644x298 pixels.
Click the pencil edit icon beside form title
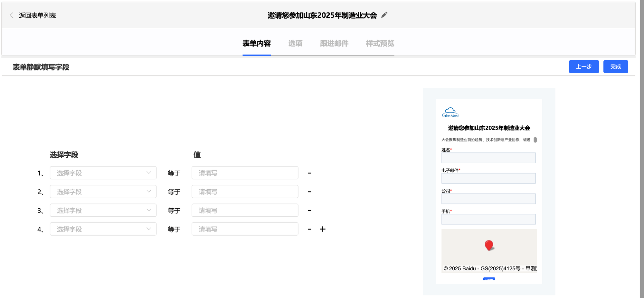point(384,15)
